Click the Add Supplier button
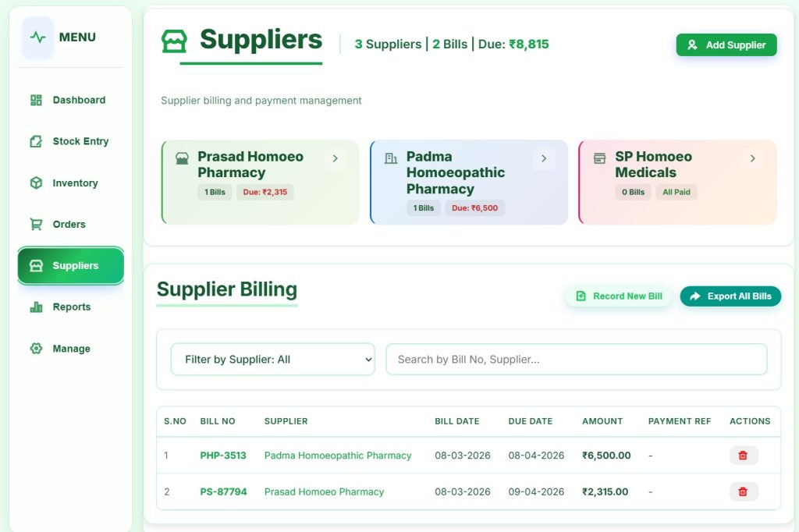This screenshot has height=532, width=799. 726,45
